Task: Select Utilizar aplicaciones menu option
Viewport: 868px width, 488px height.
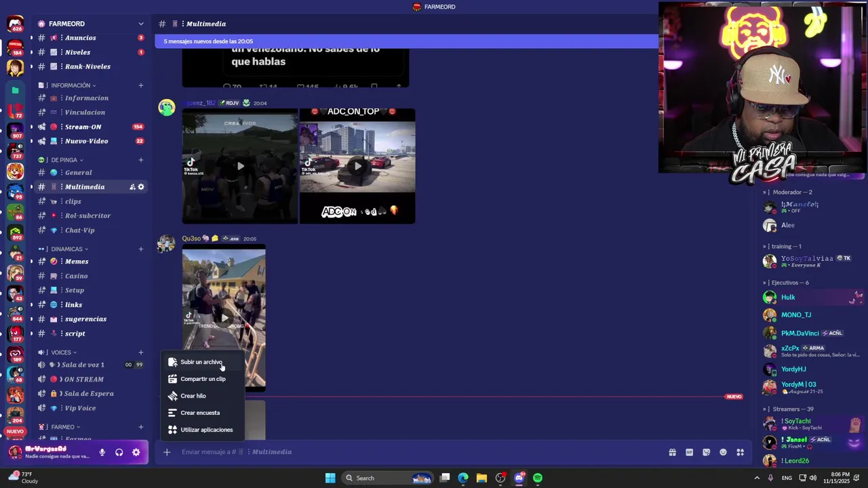Action: [202, 430]
